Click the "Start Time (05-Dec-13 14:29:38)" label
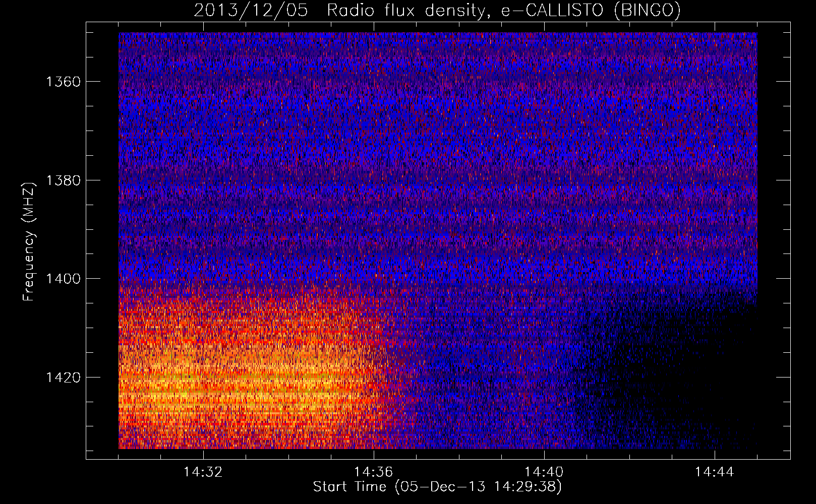This screenshot has height=504, width=816. click(437, 487)
